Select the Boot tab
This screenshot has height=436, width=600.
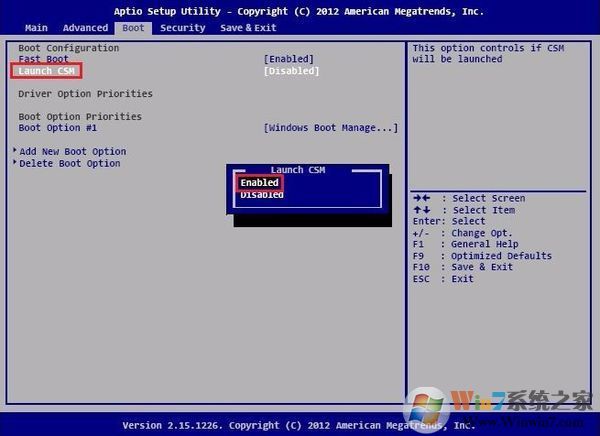tap(133, 28)
